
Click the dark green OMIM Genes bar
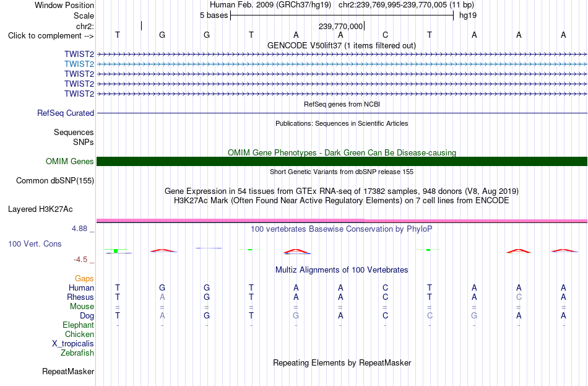click(342, 162)
